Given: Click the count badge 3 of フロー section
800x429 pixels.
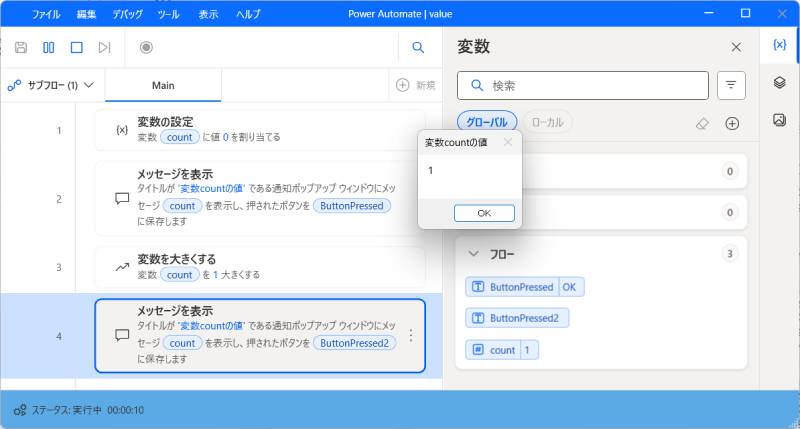Looking at the screenshot, I should point(730,254).
